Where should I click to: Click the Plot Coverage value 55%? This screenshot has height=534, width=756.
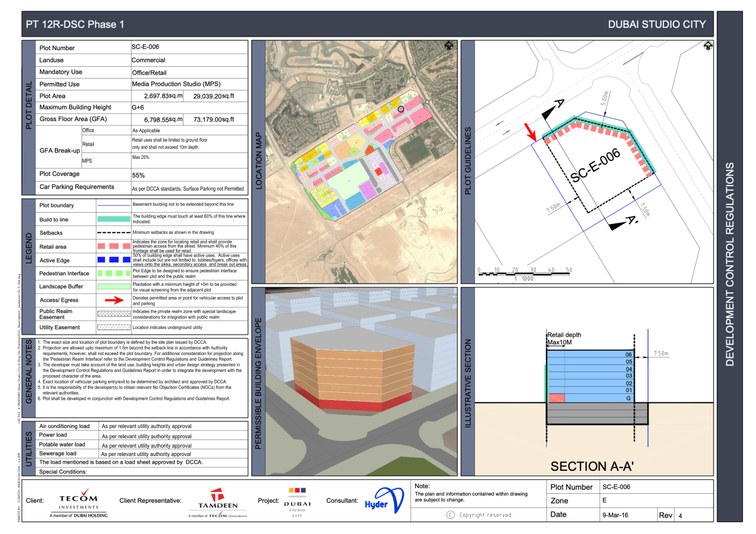click(139, 175)
